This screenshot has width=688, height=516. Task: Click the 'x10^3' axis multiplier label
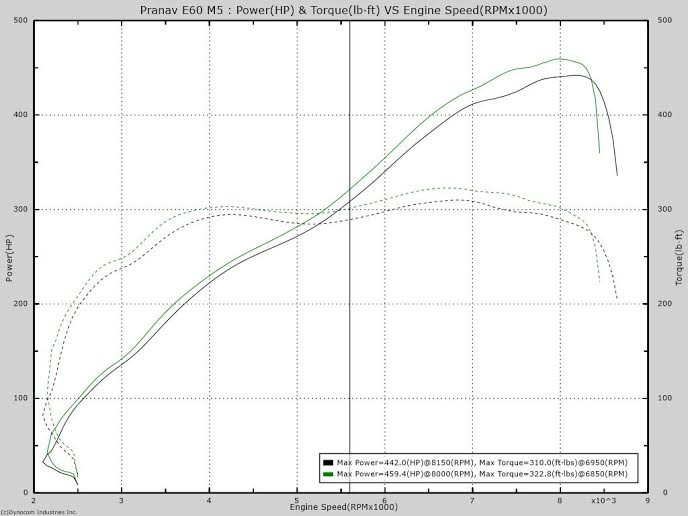pyautogui.click(x=604, y=500)
